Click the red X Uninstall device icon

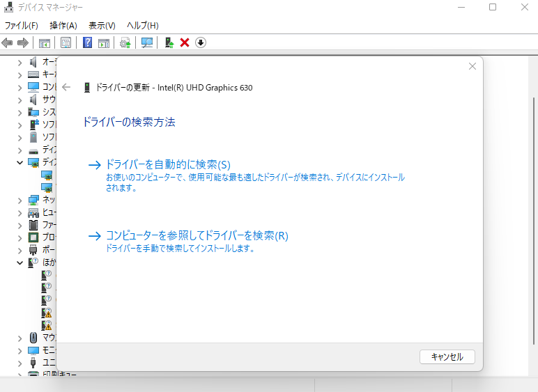tap(185, 42)
